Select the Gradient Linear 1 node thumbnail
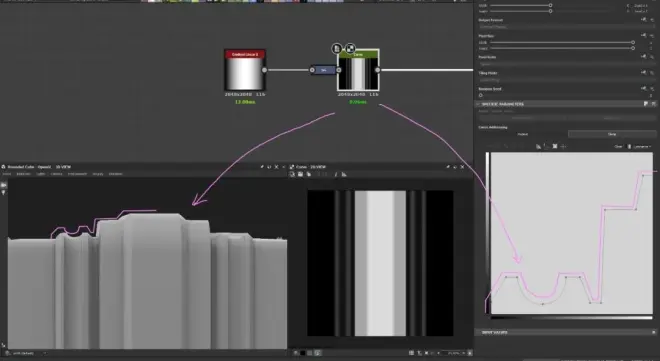 (245, 70)
